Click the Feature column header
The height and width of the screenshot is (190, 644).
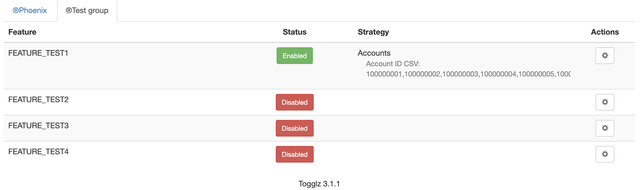click(22, 32)
